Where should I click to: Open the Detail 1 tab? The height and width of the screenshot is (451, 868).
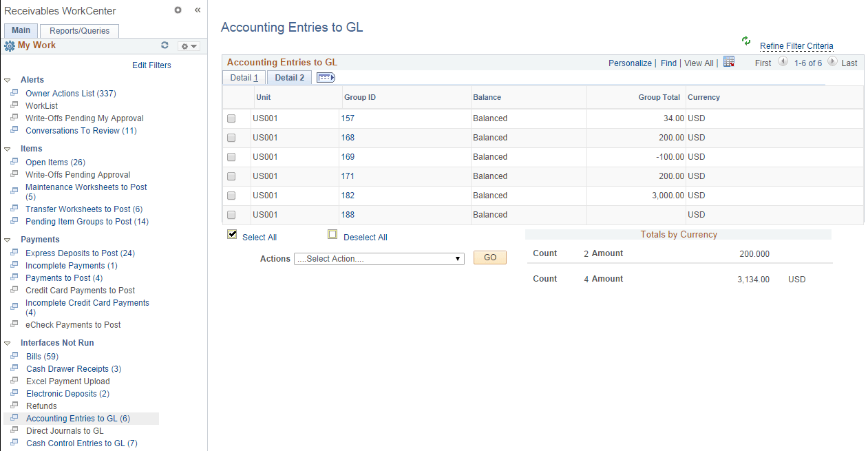tap(243, 77)
